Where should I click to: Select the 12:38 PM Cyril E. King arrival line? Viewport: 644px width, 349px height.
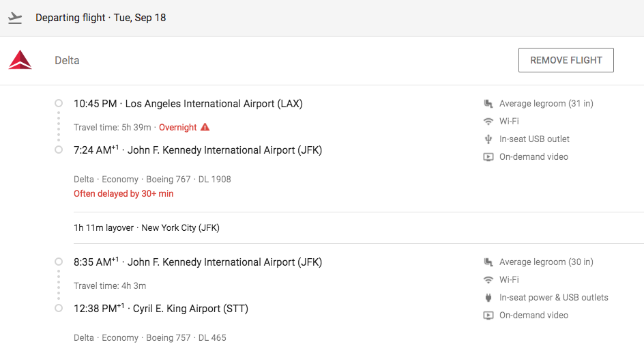click(160, 309)
